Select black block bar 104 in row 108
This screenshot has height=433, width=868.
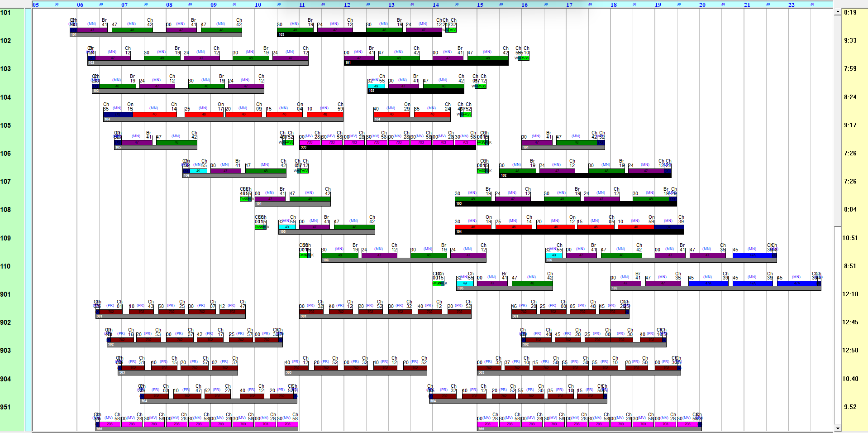569,232
